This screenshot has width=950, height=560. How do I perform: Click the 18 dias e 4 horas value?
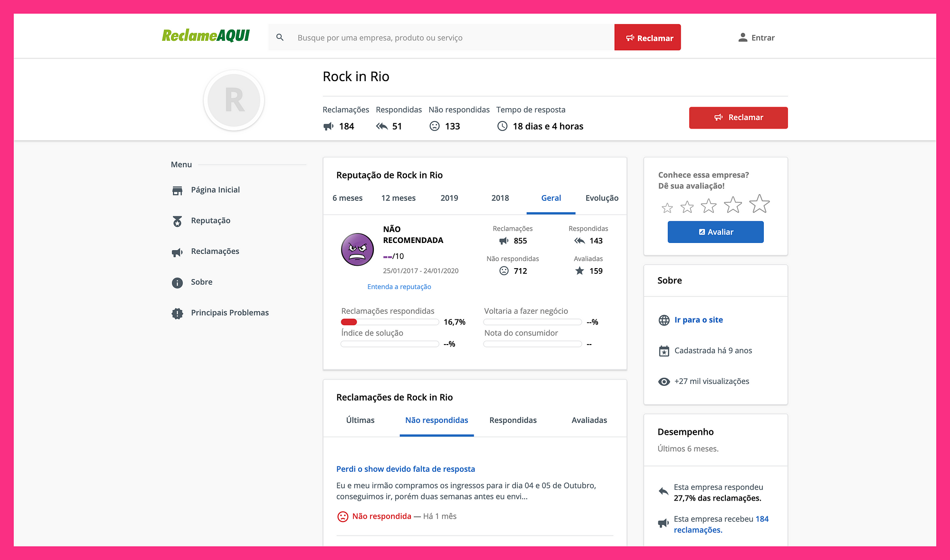click(548, 126)
